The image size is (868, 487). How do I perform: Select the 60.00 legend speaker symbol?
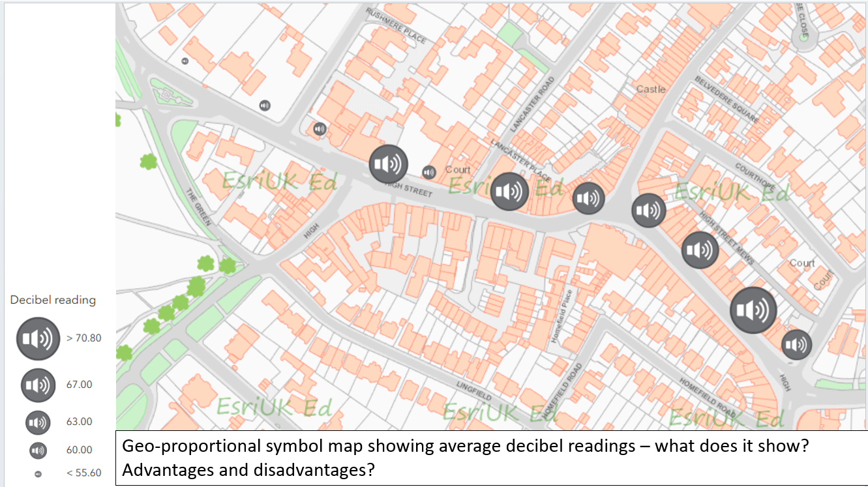(38, 450)
